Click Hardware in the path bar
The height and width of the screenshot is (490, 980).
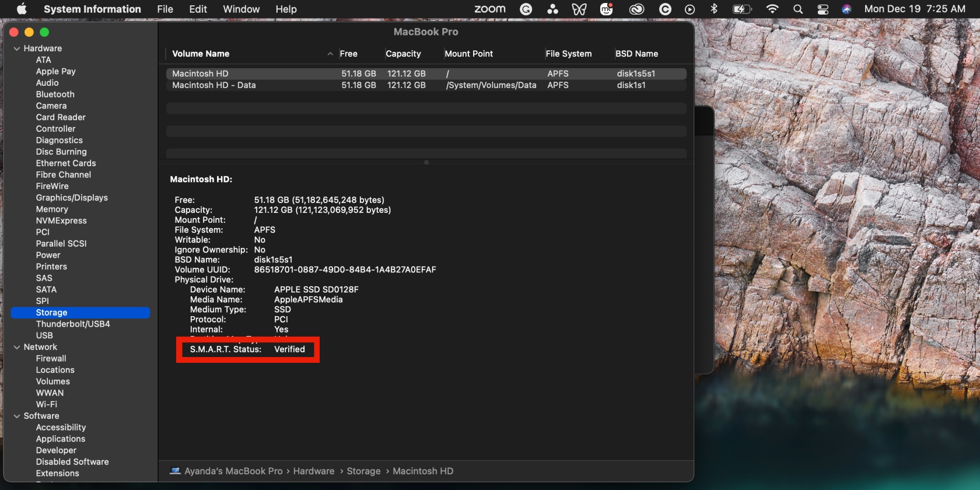[314, 471]
